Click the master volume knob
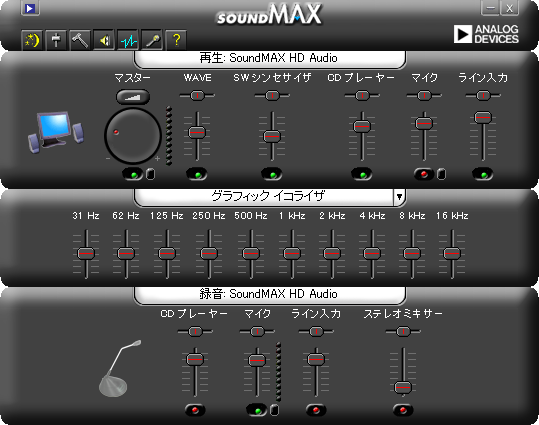 click(133, 135)
